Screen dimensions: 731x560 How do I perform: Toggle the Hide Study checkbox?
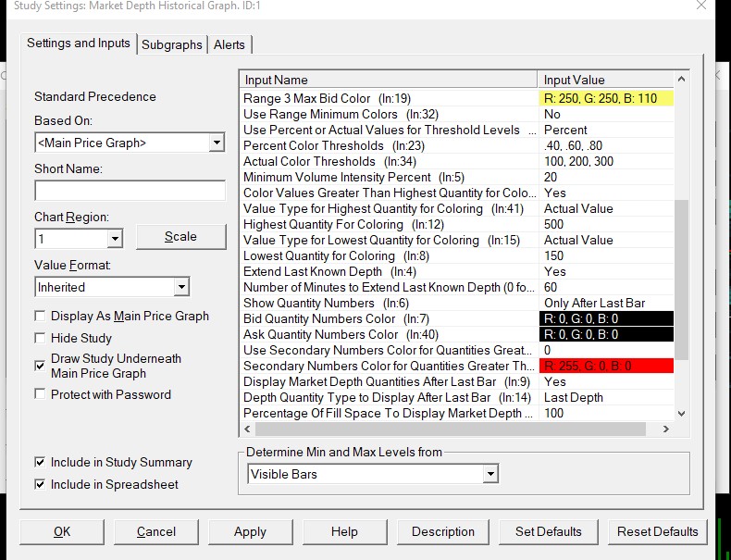coord(40,338)
